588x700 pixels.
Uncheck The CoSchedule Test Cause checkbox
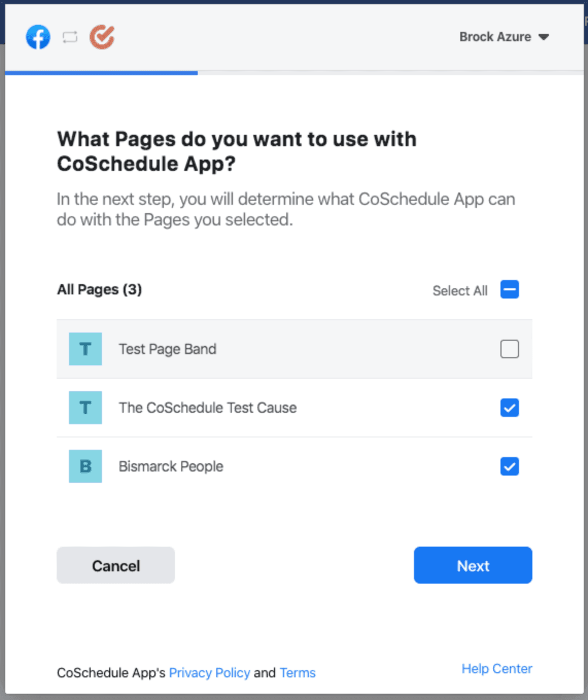[x=510, y=408]
